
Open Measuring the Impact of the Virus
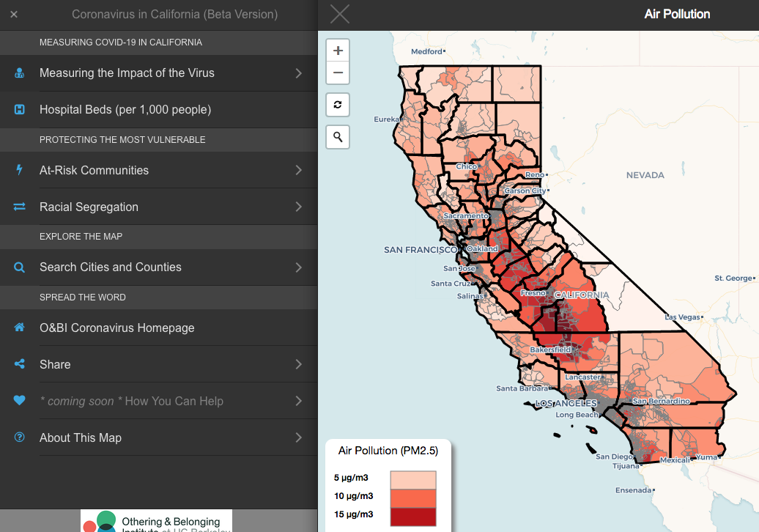pos(159,73)
